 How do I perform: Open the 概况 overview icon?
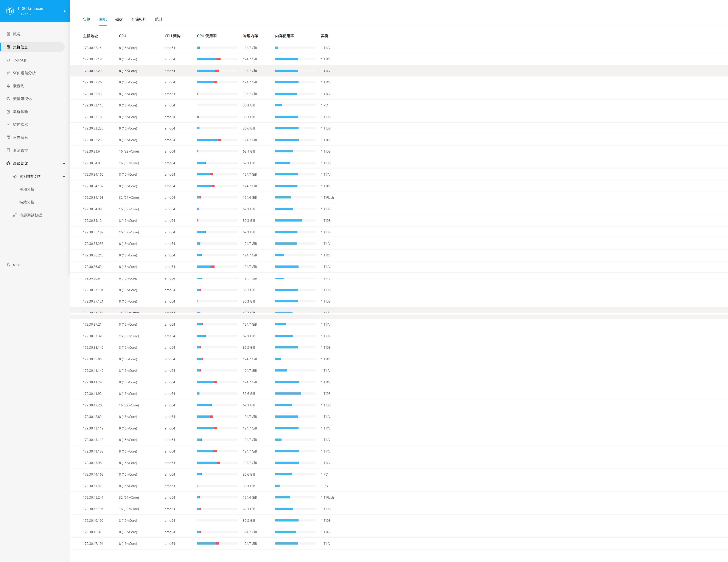pos(8,34)
